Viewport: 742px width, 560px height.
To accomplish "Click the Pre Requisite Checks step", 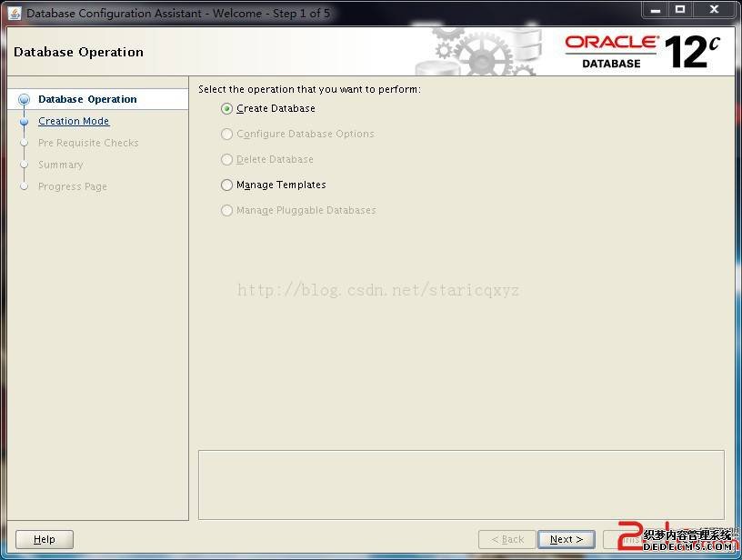I will [x=88, y=143].
